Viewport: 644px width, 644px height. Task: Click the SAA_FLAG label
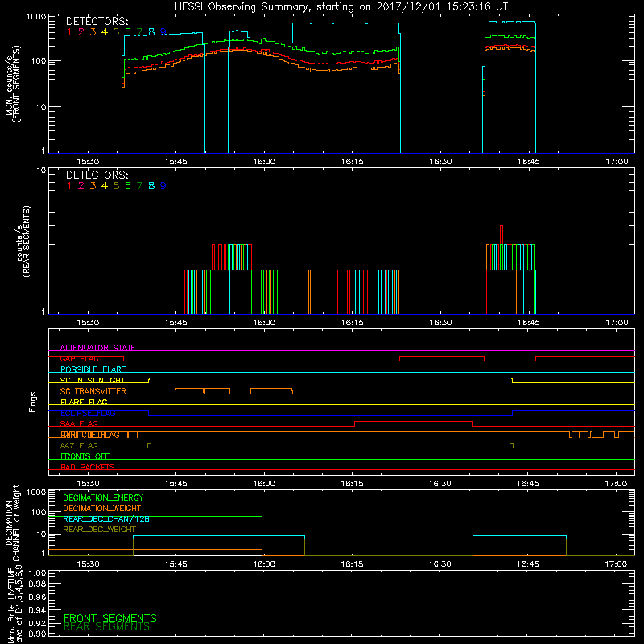79,423
